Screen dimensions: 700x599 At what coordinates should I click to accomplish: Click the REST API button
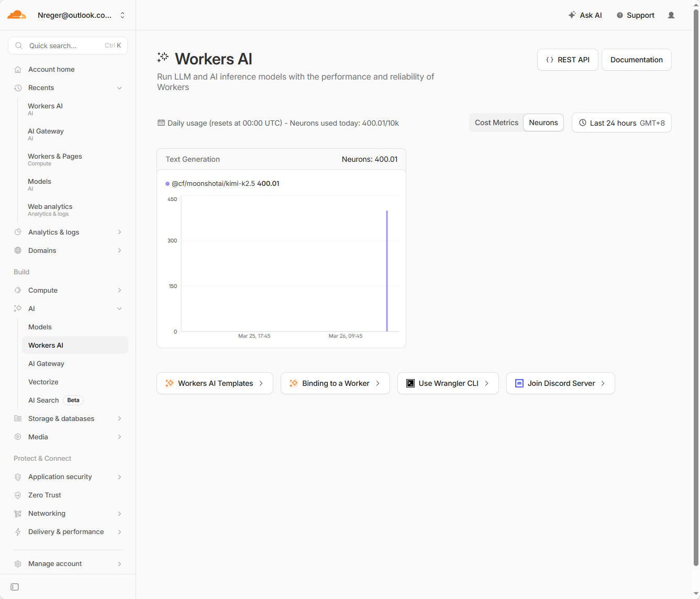pos(568,60)
